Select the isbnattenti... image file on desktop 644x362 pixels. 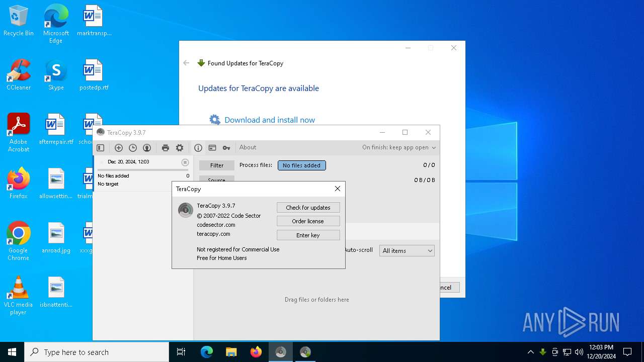[56, 292]
